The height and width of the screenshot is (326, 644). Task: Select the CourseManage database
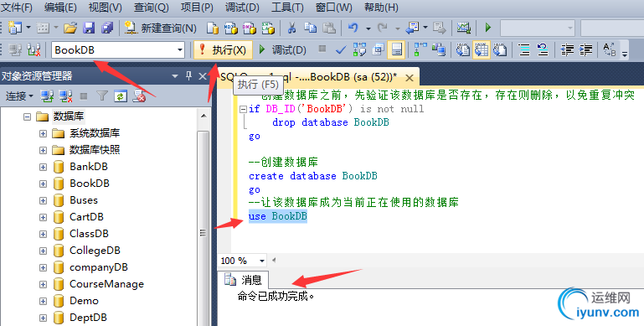coord(106,284)
